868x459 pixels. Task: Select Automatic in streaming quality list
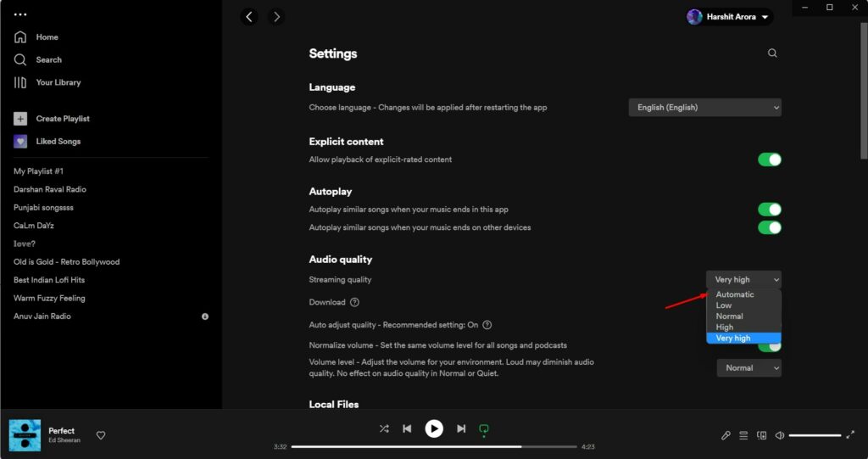(x=734, y=294)
